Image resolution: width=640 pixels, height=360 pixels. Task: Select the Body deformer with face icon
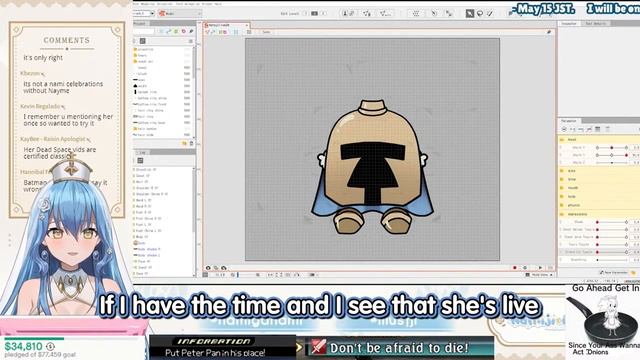pyautogui.click(x=141, y=243)
